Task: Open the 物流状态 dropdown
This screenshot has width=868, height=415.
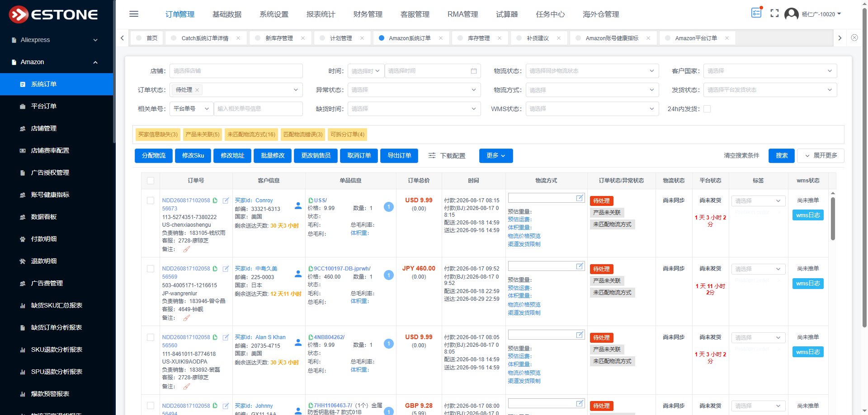Action: [x=592, y=71]
